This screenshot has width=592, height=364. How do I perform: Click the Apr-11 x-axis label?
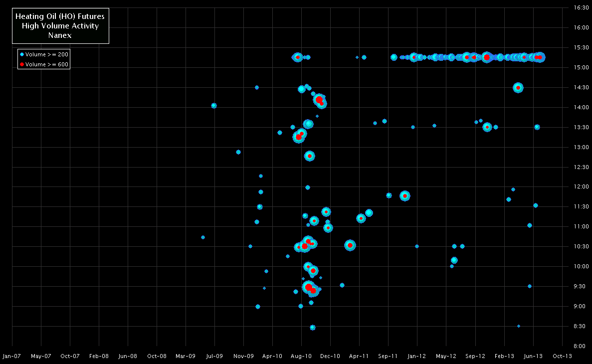point(359,356)
